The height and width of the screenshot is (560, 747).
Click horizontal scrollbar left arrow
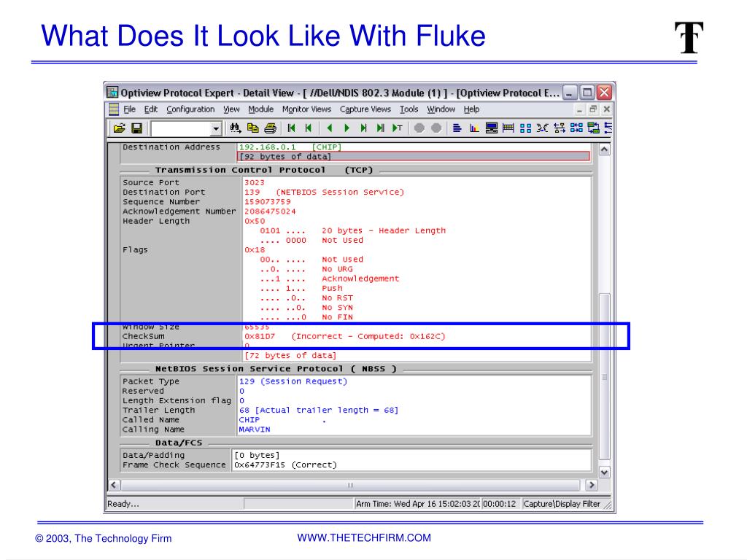114,485
